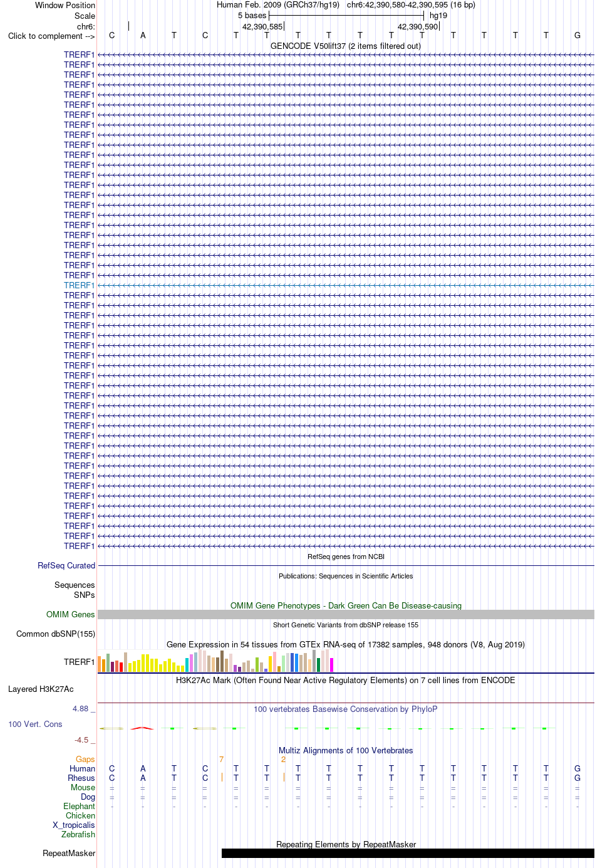
Task: Click the GENCODE V50lift37 track title
Action: click(x=346, y=46)
